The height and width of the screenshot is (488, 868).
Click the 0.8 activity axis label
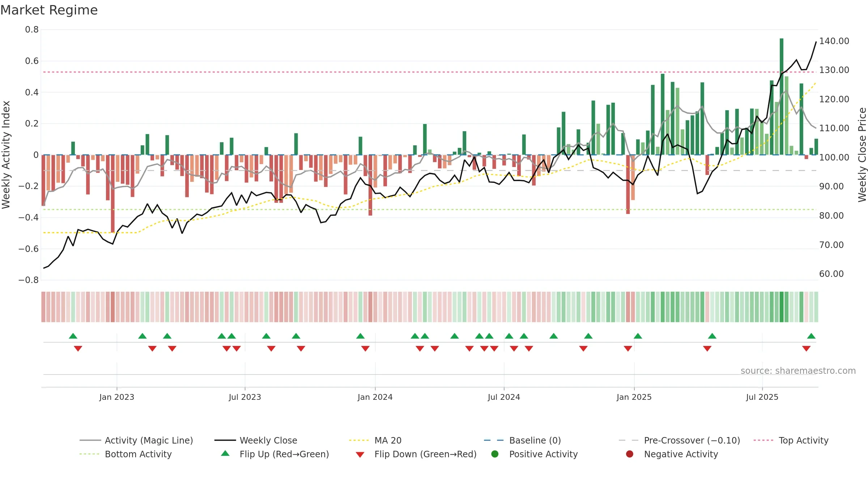pos(32,30)
